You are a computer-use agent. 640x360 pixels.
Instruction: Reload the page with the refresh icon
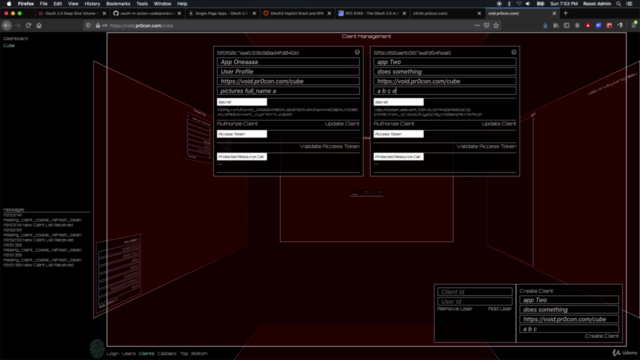click(28, 25)
